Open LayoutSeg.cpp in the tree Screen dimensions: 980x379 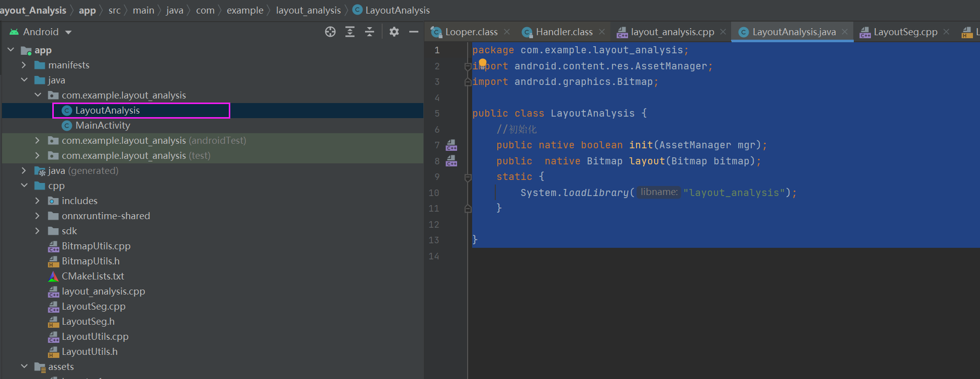[94, 306]
